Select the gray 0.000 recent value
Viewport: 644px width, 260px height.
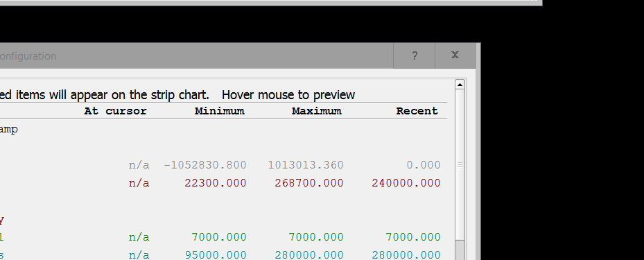tap(424, 165)
